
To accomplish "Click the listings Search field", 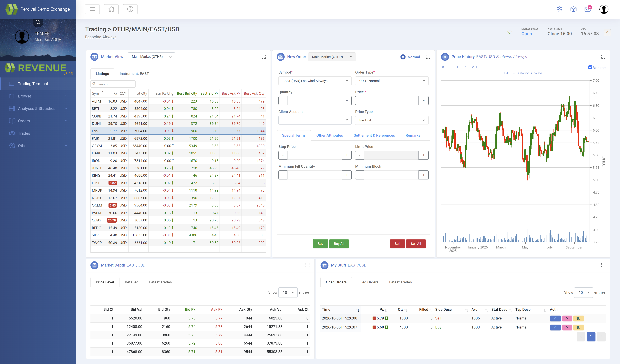I will click(x=113, y=84).
